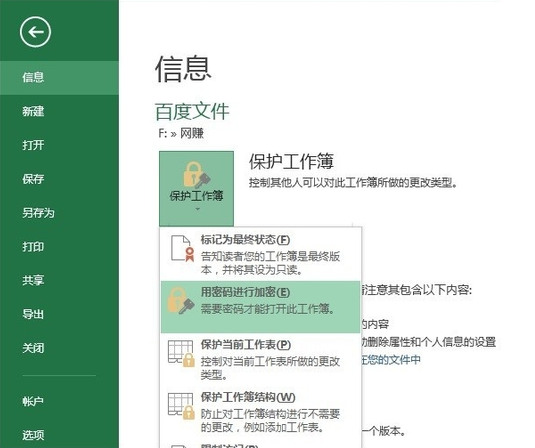Click the file path F: » 网赚
This screenshot has height=448, width=535.
pyautogui.click(x=181, y=133)
